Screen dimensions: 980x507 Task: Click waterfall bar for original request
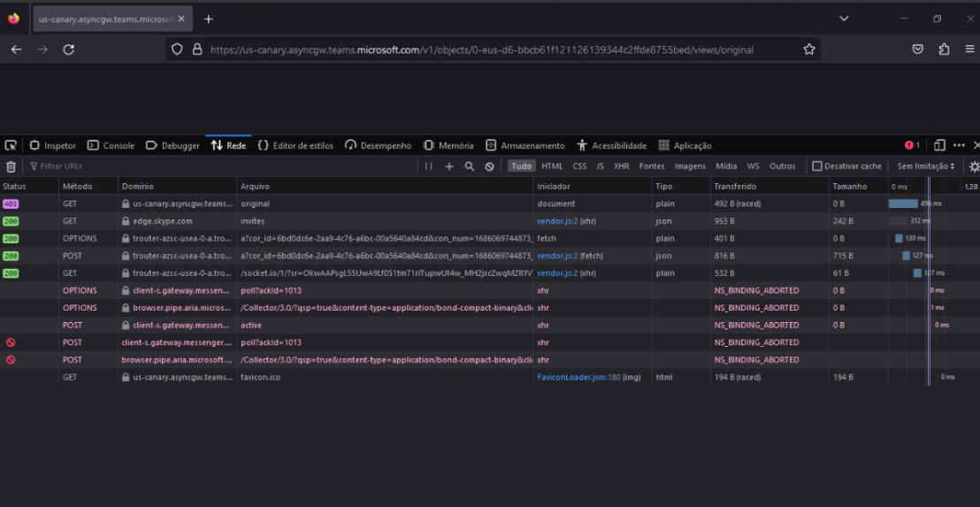click(903, 204)
